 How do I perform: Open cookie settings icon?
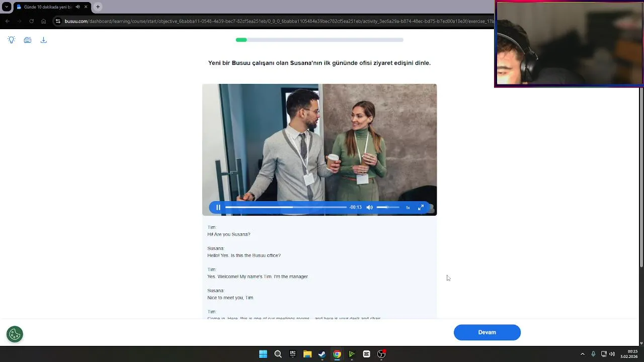pyautogui.click(x=15, y=334)
